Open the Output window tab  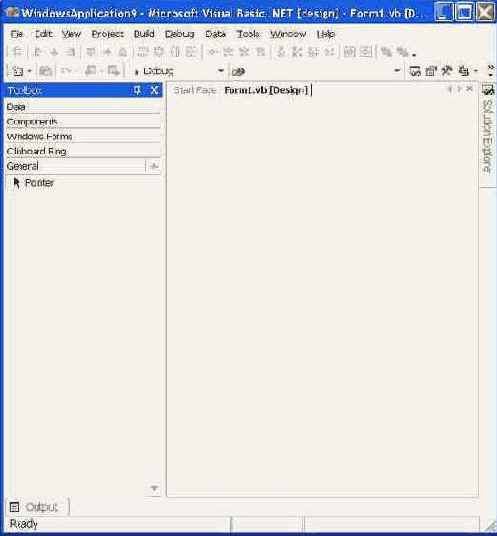pos(36,507)
